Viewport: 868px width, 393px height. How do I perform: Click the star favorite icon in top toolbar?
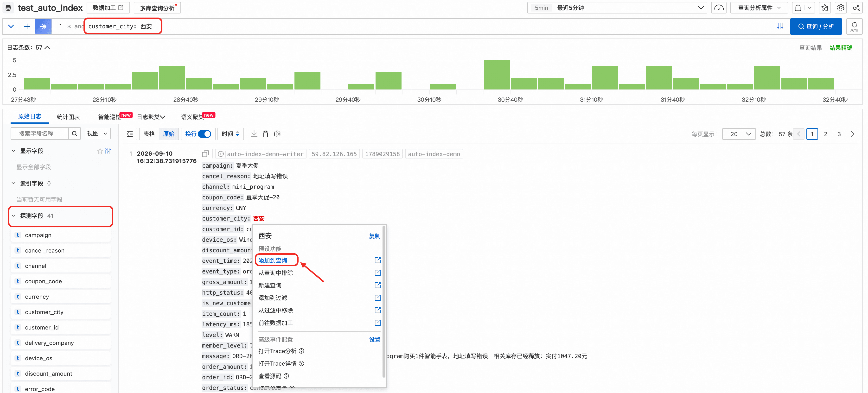point(824,8)
